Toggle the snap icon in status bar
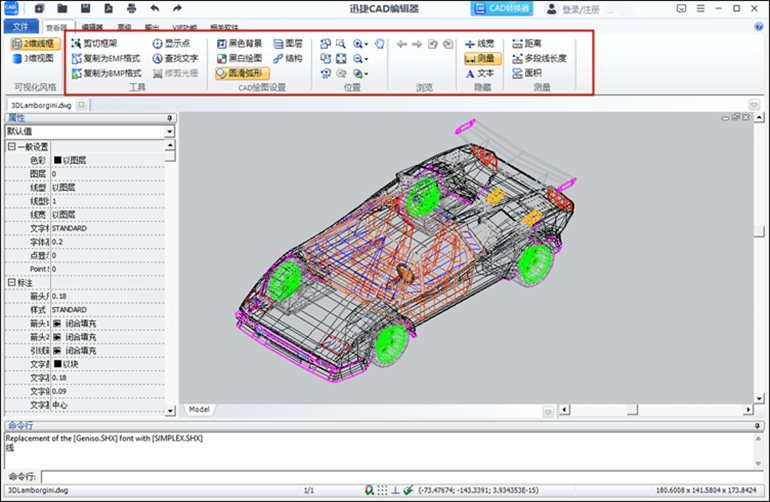This screenshot has height=502, width=770. tap(369, 490)
